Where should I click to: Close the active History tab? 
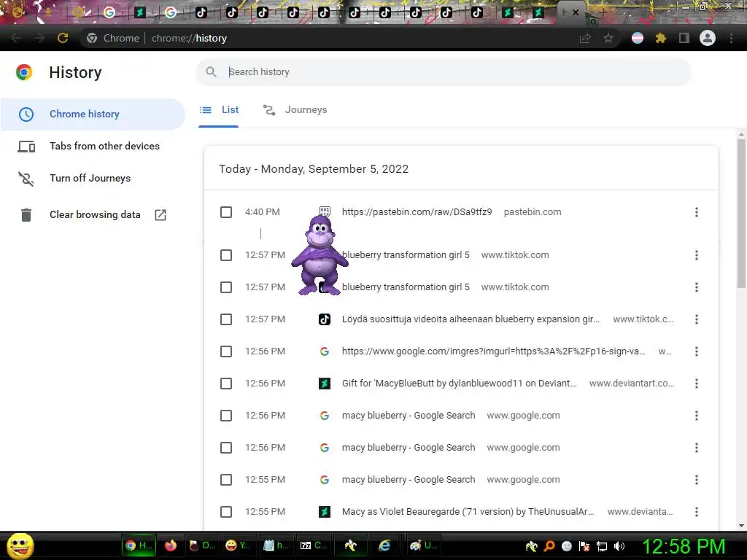pos(576,13)
